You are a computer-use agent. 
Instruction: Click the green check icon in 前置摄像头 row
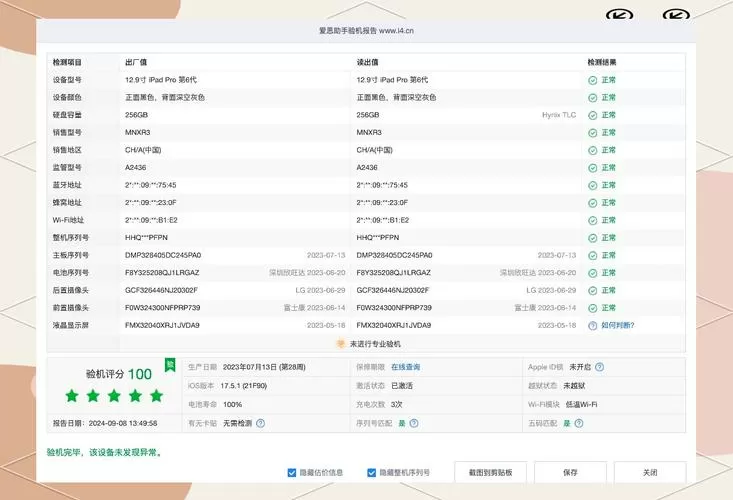(592, 308)
